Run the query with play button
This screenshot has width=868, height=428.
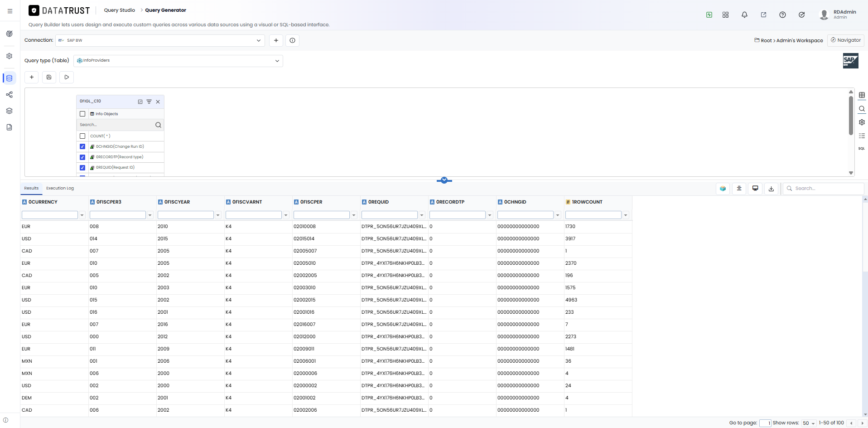point(67,77)
